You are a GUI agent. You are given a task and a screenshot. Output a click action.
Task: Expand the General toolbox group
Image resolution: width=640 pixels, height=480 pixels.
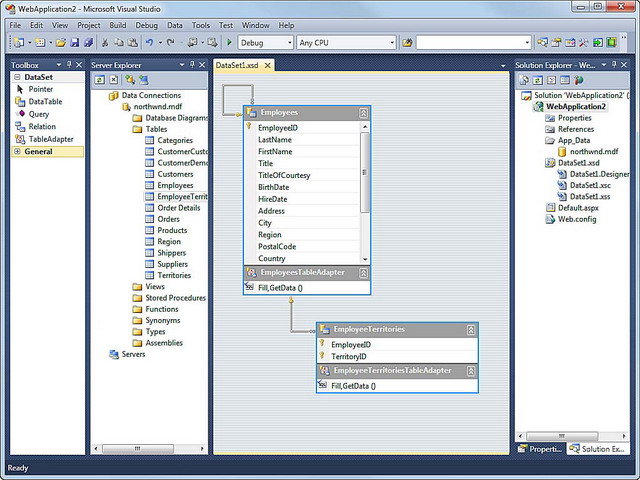(x=17, y=151)
